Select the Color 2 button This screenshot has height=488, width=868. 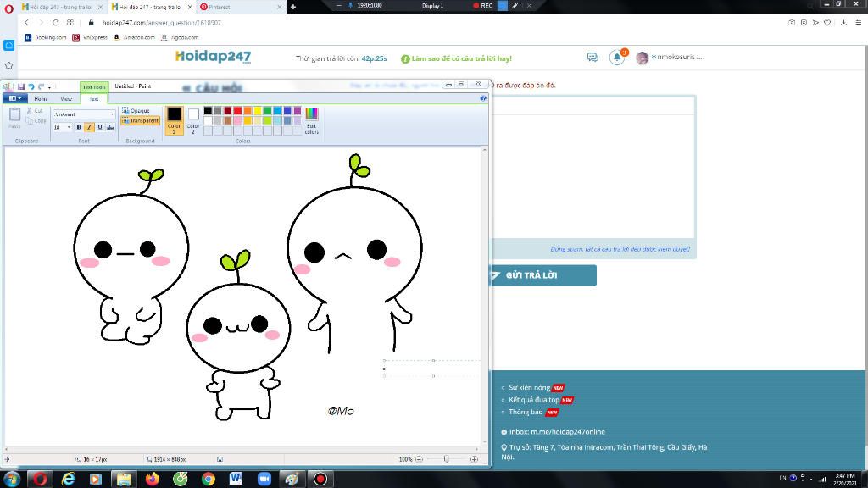point(193,120)
